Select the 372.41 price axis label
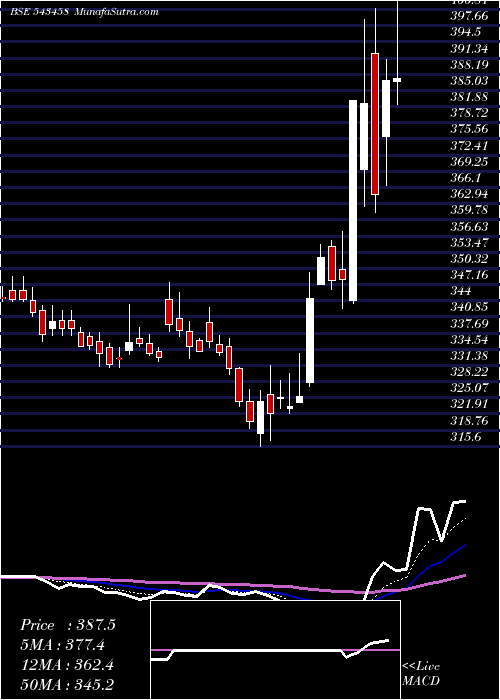The width and height of the screenshot is (500, 700). click(471, 146)
